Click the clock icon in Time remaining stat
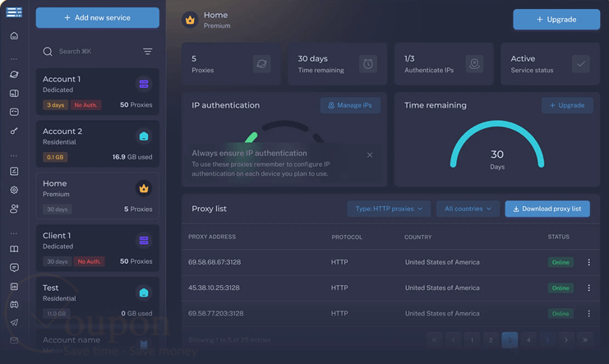 [x=368, y=64]
